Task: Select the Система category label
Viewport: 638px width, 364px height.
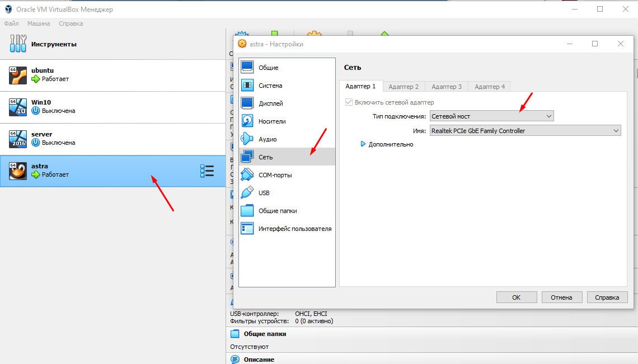Action: tap(270, 86)
